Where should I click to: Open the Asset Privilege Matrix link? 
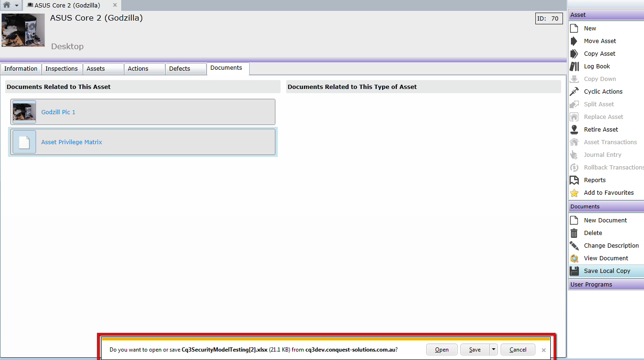(x=72, y=142)
